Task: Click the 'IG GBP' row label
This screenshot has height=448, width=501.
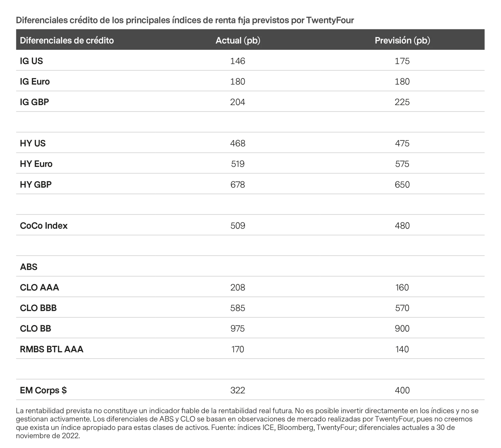Action: 34,102
